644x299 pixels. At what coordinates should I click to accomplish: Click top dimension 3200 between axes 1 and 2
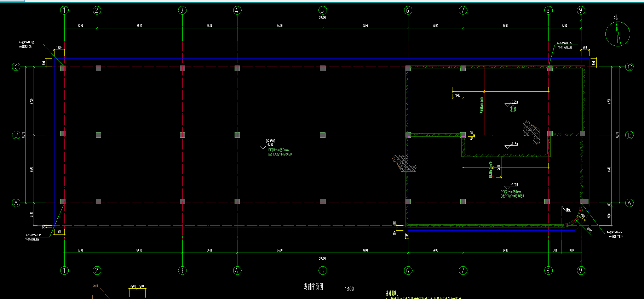point(81,26)
